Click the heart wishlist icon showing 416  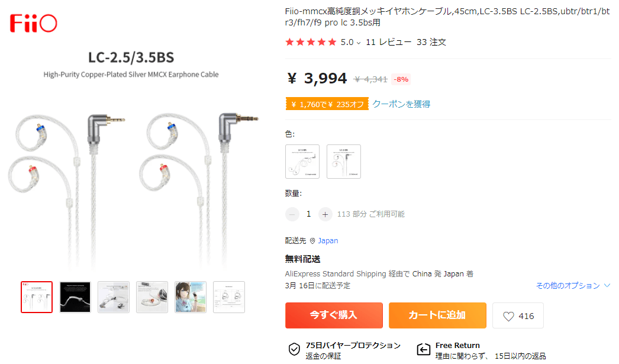coord(508,316)
